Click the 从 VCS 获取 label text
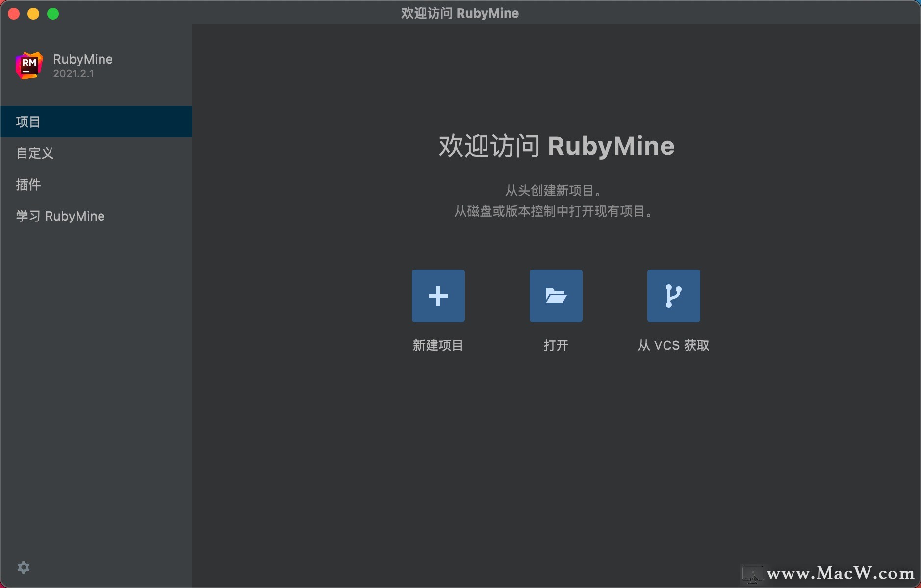921x588 pixels. point(672,345)
